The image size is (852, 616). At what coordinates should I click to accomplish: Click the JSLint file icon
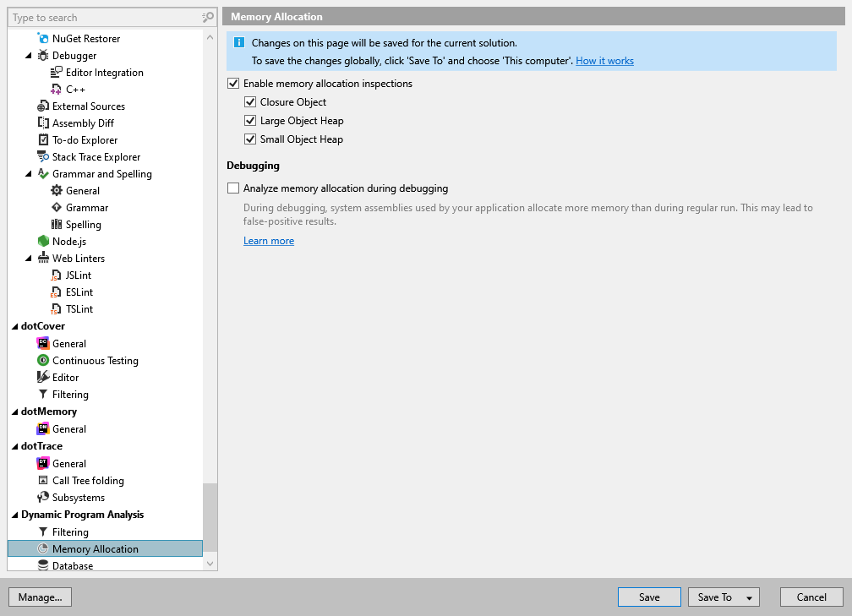point(57,275)
